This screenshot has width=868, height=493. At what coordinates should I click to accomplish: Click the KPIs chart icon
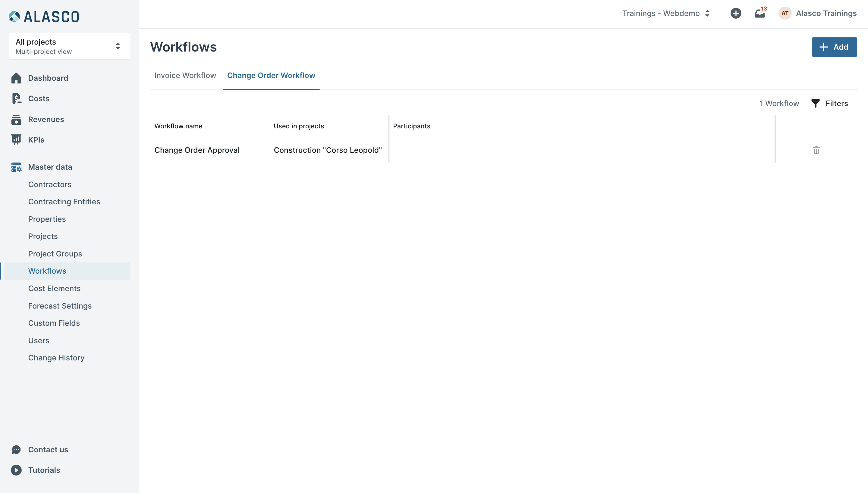tap(16, 140)
